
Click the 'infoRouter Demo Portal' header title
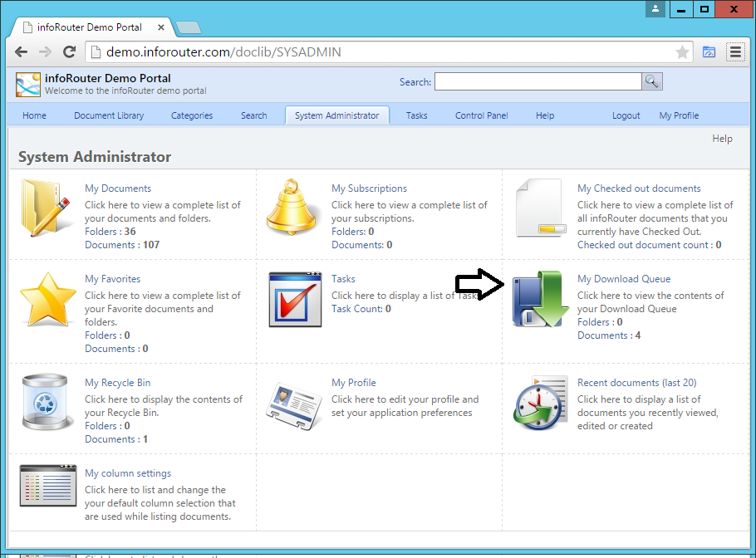tap(107, 78)
